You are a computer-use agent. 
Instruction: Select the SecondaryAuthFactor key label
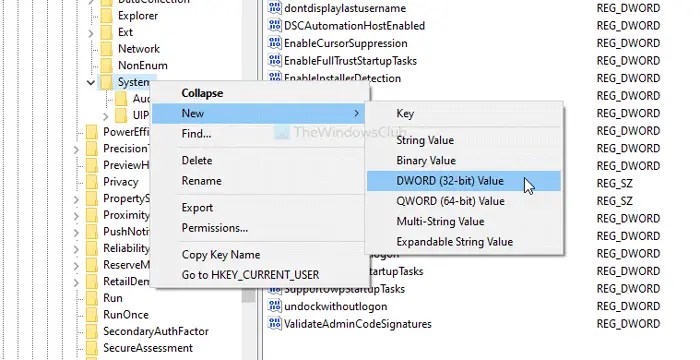tap(156, 331)
